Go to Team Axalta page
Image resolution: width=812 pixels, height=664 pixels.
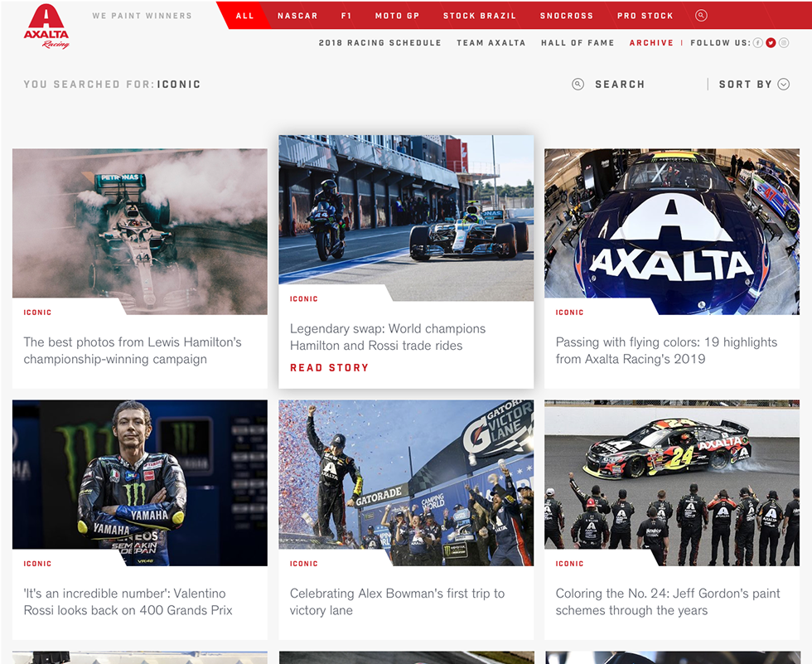coord(491,43)
